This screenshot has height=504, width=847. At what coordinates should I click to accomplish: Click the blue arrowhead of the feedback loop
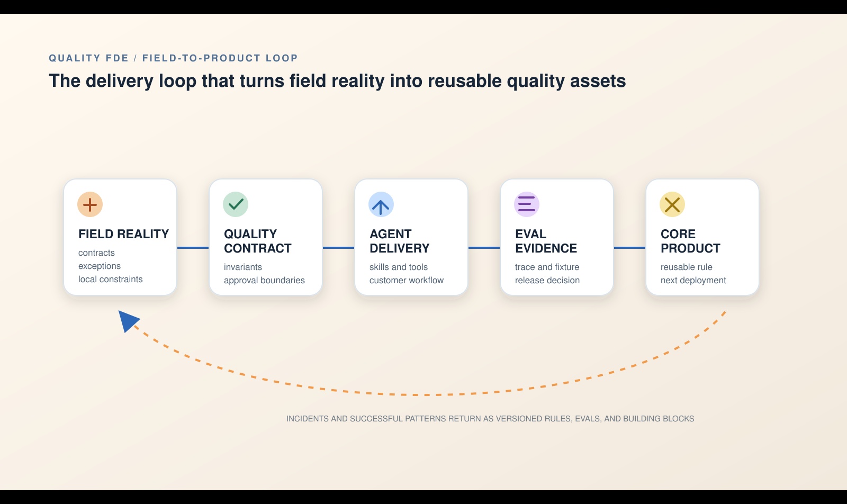128,321
